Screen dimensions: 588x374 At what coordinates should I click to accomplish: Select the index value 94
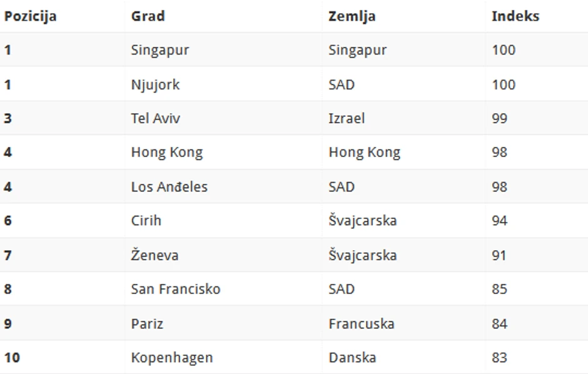(499, 220)
